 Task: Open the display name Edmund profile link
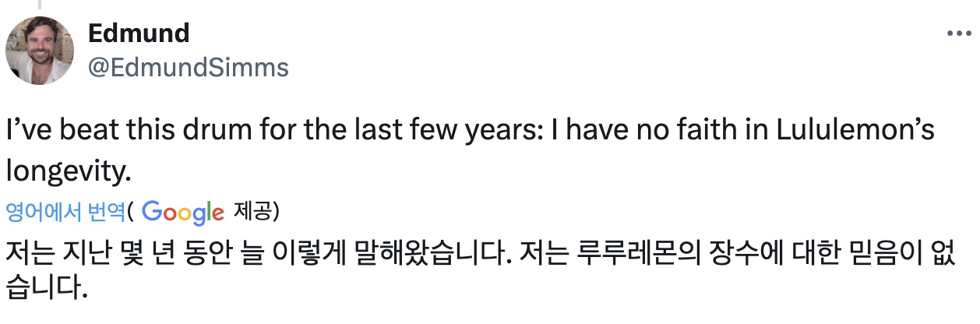(x=138, y=33)
